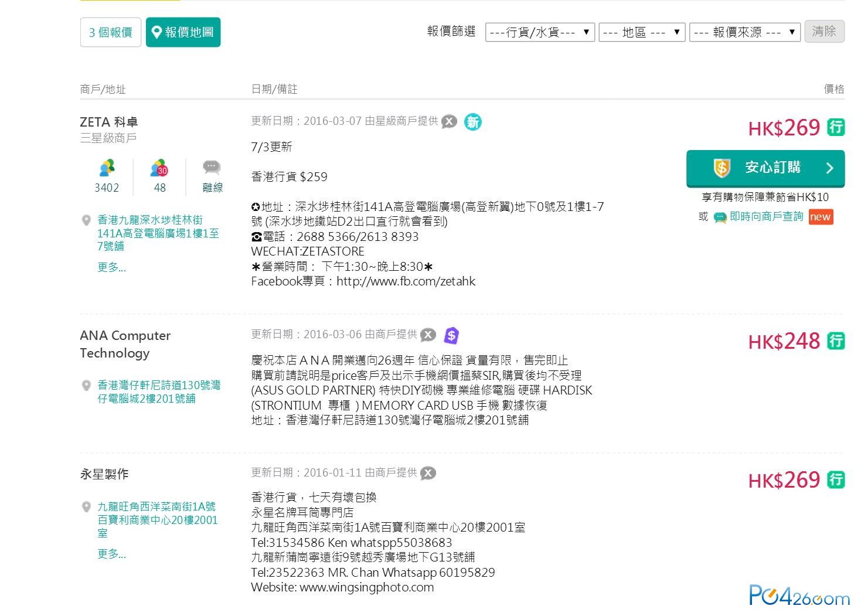Click Website: www.wingsingphoto.com text

342,587
